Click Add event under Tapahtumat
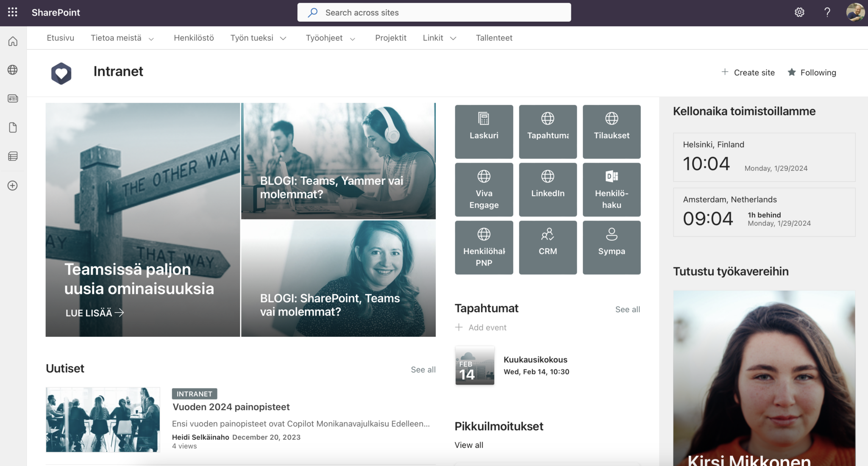868x466 pixels. pos(481,327)
